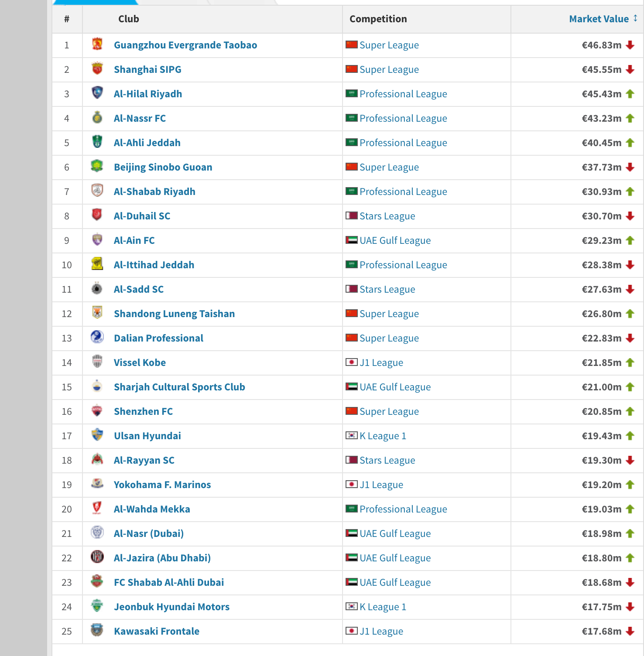
Task: Click the Shenzhen FC club crest
Action: pos(97,410)
